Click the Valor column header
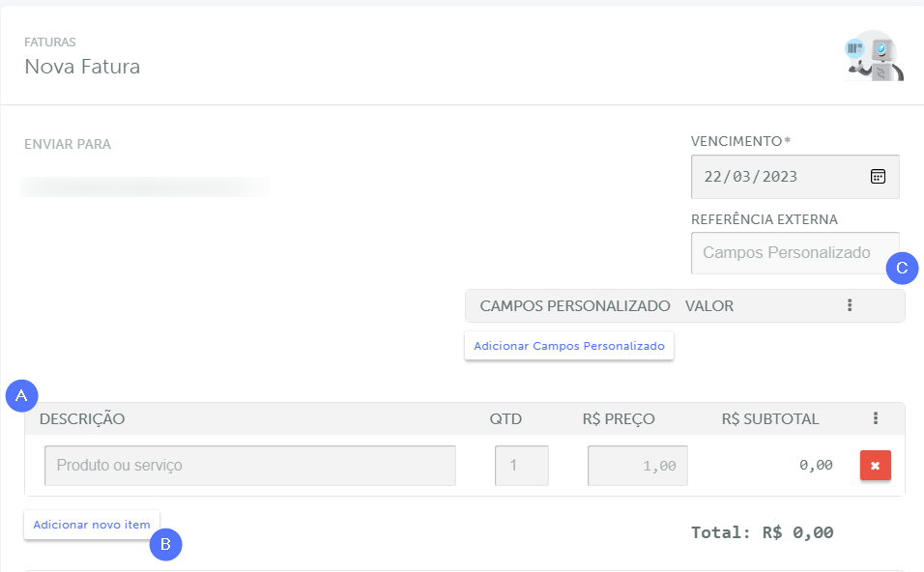Screen dimensions: 924x572 (x=708, y=305)
